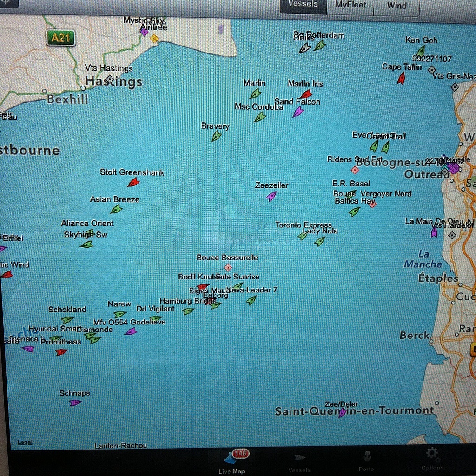Screen dimensions: 476x476
Task: Tap the A21 road shield on map
Action: click(61, 38)
